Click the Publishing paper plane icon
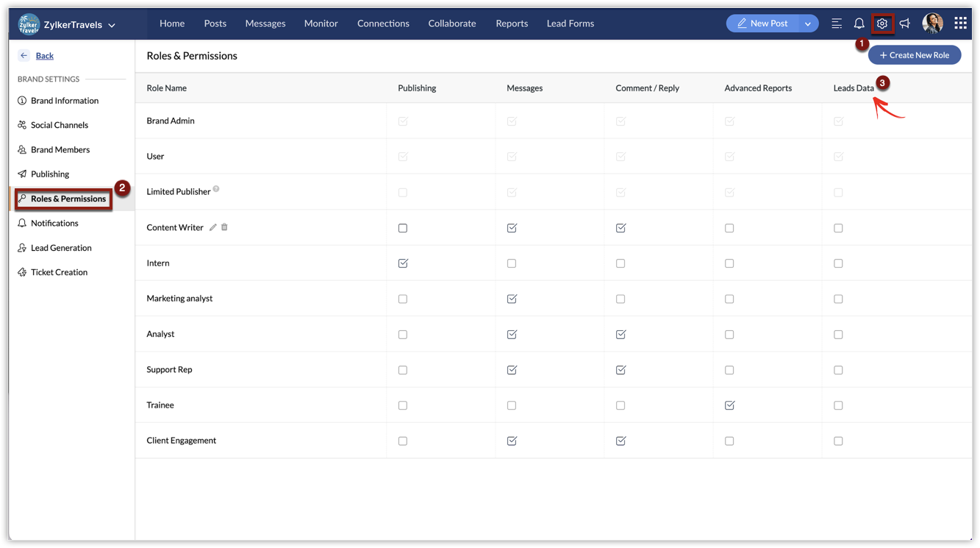The width and height of the screenshot is (980, 548). 22,174
